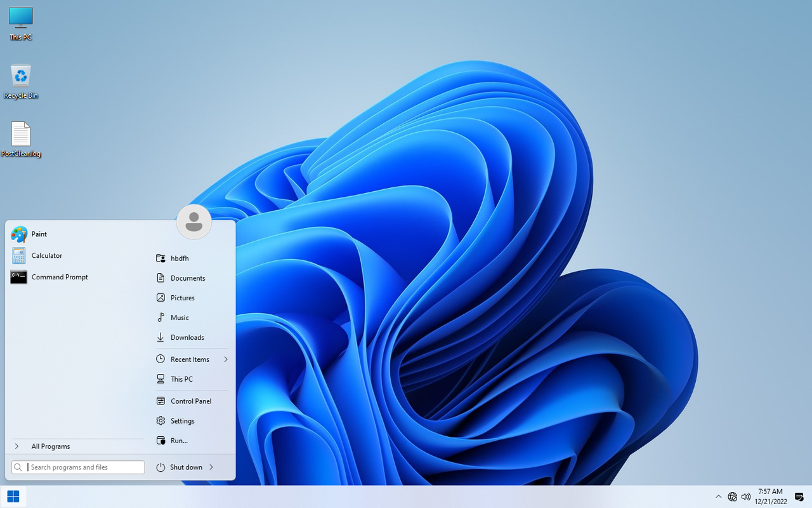The width and height of the screenshot is (812, 508).
Task: Click the Search programs and files box
Action: coord(78,467)
